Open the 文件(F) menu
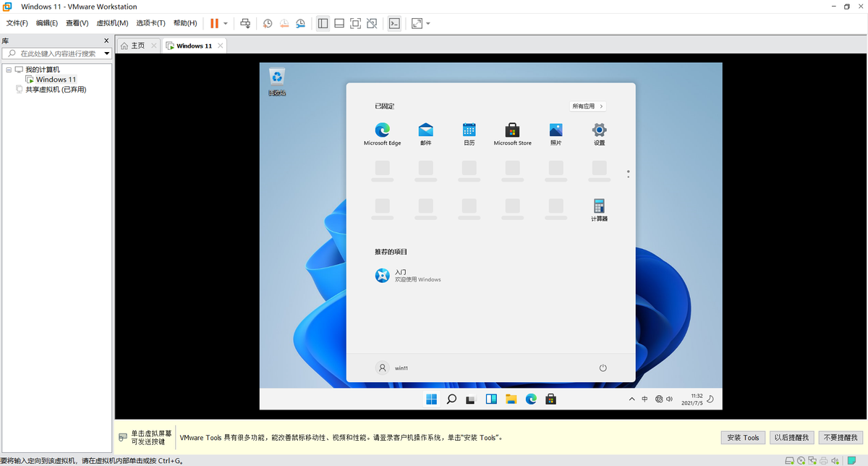 [17, 23]
